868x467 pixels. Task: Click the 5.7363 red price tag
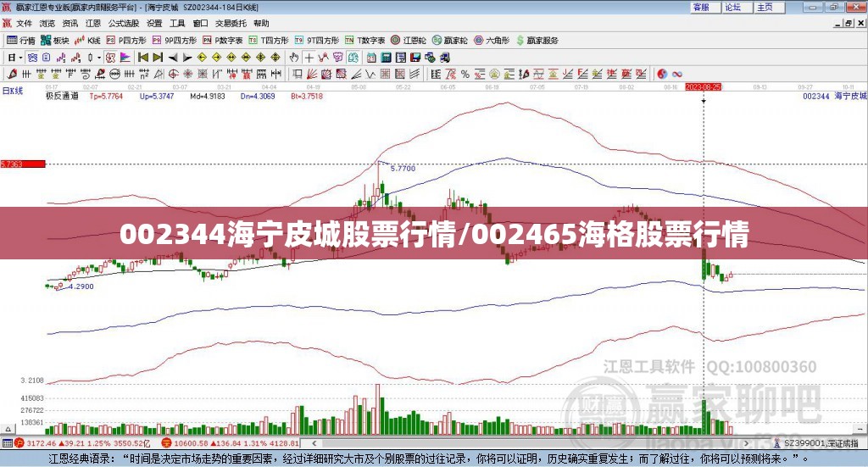[23, 164]
